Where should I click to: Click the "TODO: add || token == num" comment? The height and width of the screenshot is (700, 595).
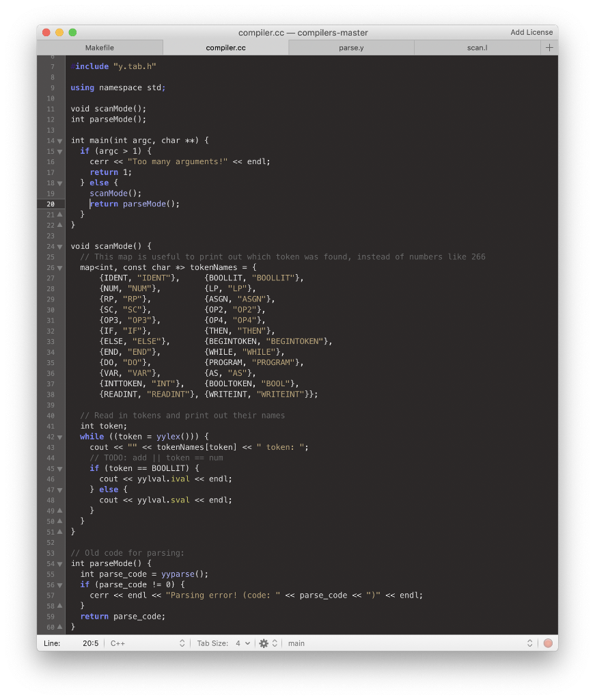[156, 457]
